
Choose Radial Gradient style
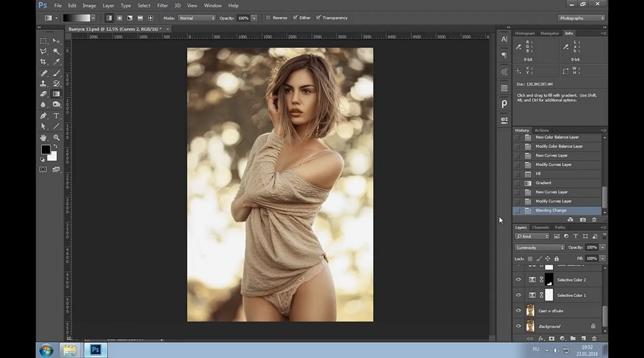click(119, 18)
